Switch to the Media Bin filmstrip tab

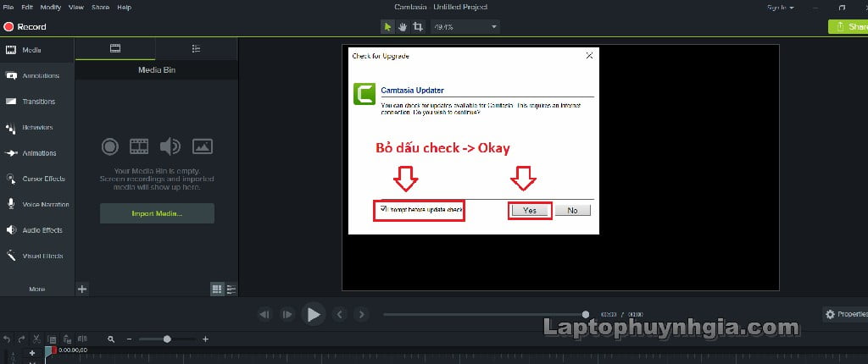pos(115,49)
